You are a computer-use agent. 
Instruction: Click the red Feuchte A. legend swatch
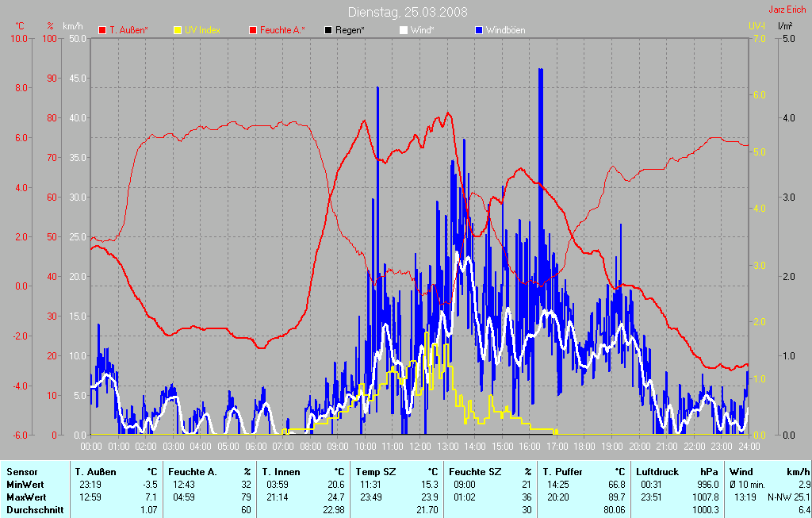tap(253, 30)
